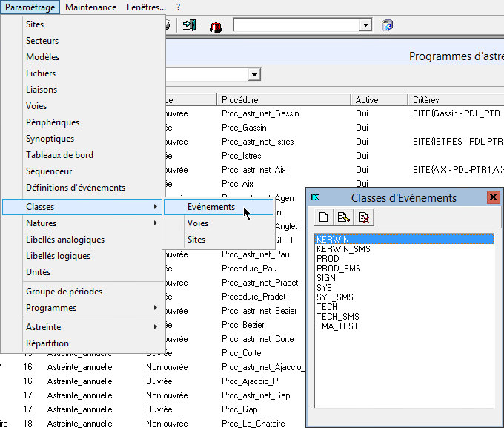This screenshot has height=428, width=504.
Task: Choose Voies from the Classes submenu
Action: click(x=198, y=223)
